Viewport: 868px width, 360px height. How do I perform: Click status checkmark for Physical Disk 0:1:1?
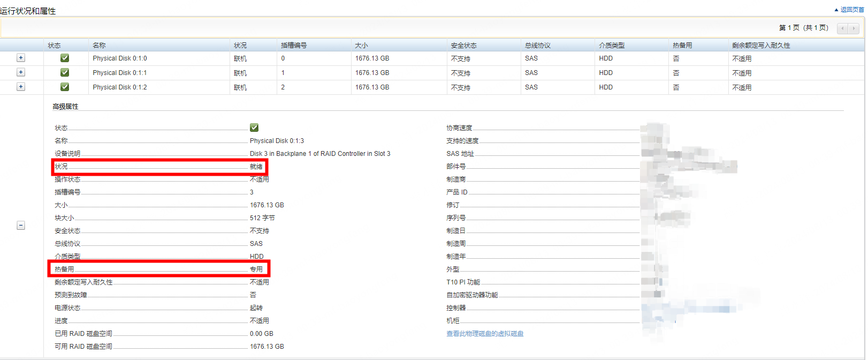(65, 72)
